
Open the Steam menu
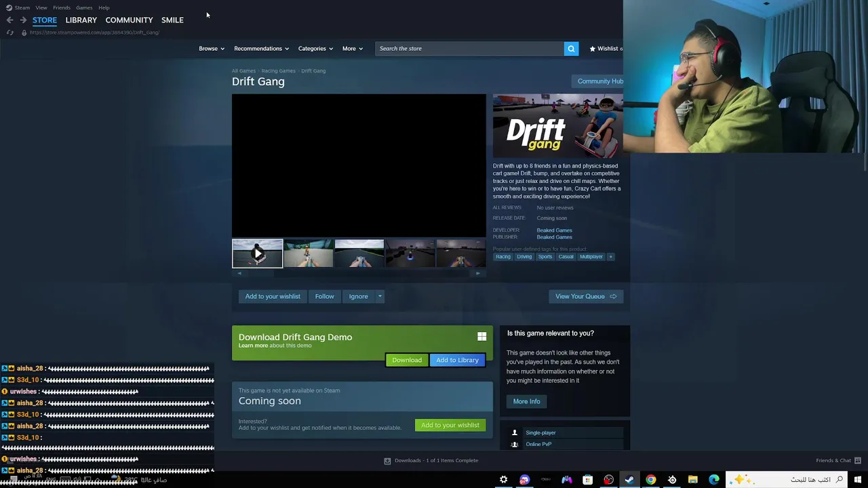coord(22,7)
